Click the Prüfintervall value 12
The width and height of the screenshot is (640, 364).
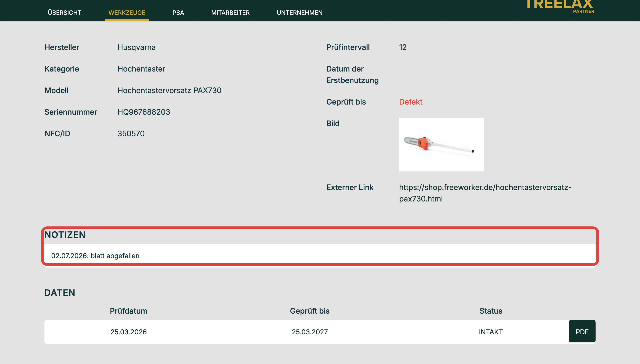(x=403, y=47)
